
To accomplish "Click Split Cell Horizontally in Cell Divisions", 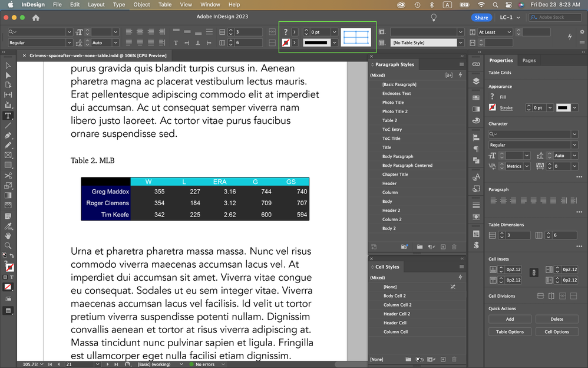I will pos(540,296).
